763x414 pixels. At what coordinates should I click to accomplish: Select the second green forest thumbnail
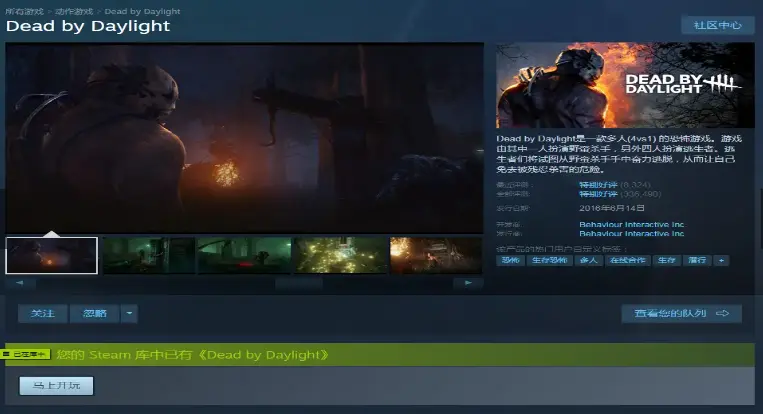(149, 255)
